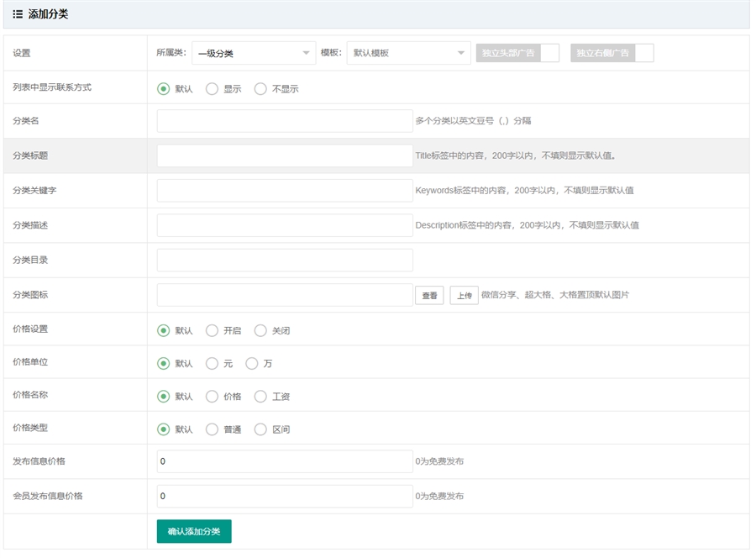Viewport: 756px width, 558px height.
Task: Expand the 模板 默认模板 dropdown
Action: (408, 53)
